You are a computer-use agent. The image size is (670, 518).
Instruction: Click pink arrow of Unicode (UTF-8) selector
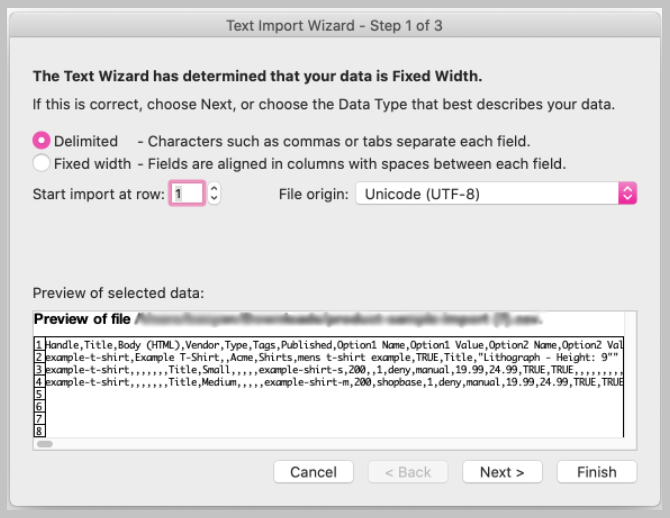point(627,194)
